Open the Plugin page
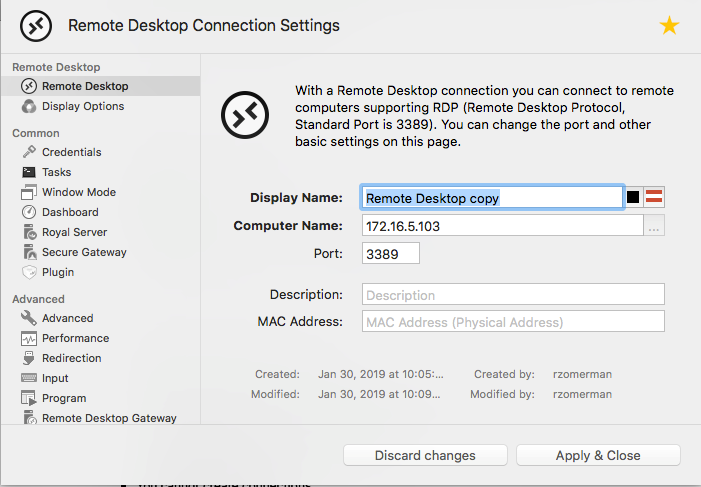This screenshot has width=701, height=487. (101, 272)
